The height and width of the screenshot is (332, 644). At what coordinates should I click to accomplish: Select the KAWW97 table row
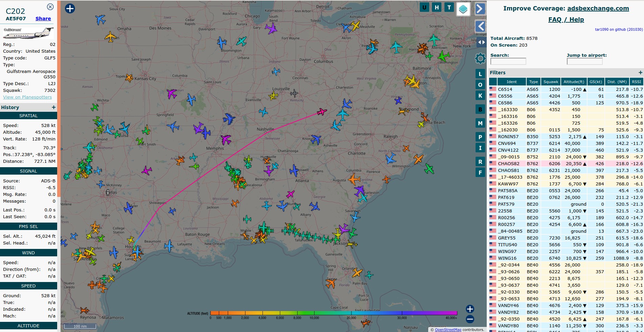point(566,184)
